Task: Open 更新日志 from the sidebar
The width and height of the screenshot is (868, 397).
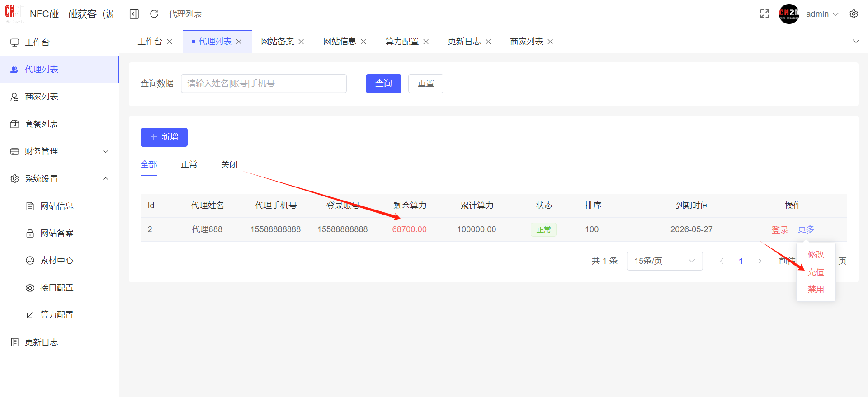Action: click(41, 342)
